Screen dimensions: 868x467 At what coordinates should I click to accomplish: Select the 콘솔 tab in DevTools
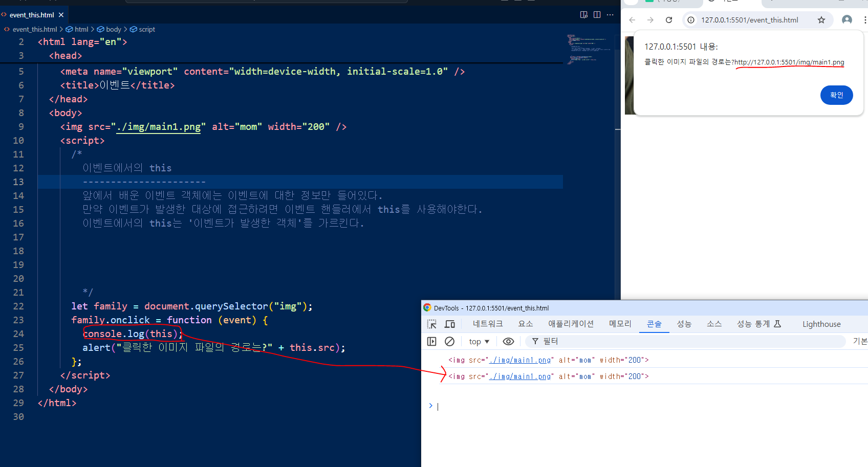click(x=654, y=324)
